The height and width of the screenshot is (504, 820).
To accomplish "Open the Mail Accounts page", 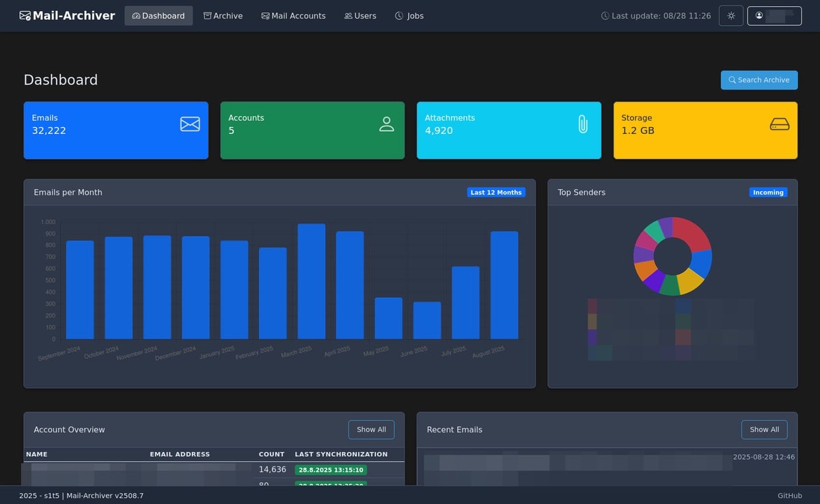I will pyautogui.click(x=293, y=16).
